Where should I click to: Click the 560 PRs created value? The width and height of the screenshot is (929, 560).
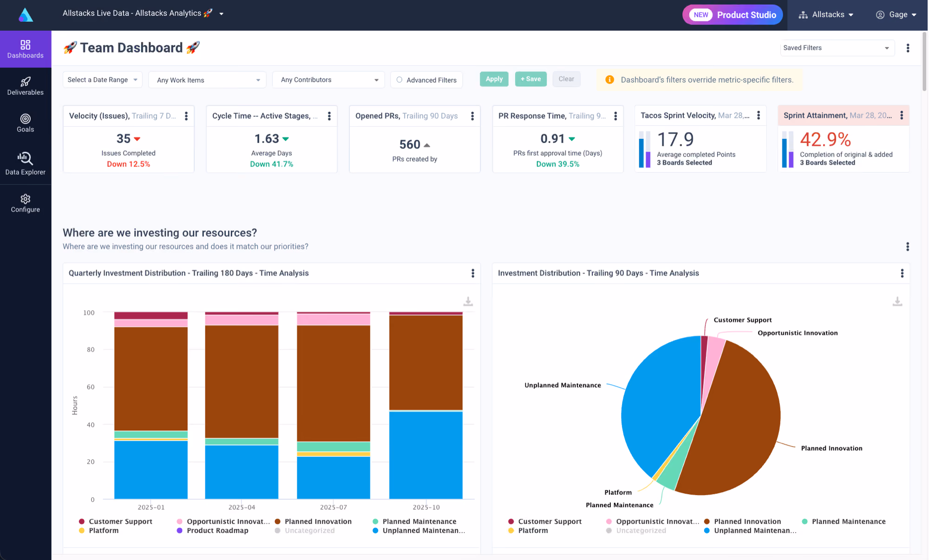coord(410,144)
